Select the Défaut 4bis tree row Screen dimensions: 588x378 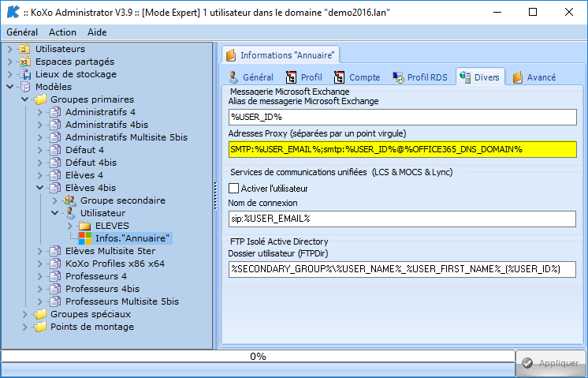pos(91,163)
